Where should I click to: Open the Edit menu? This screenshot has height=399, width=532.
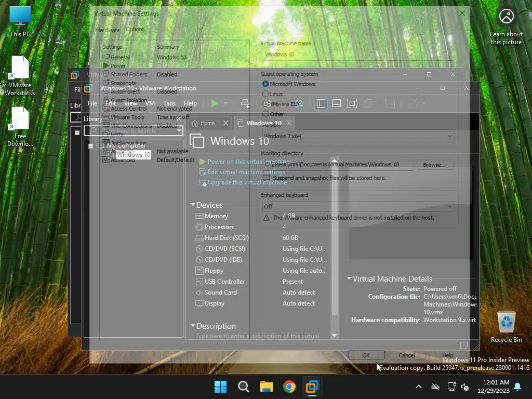coord(111,103)
